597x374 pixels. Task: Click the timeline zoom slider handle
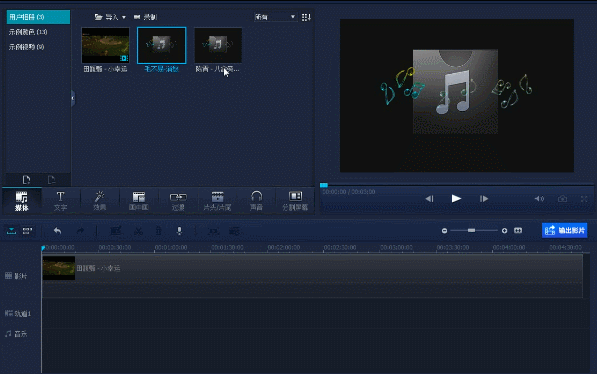(471, 230)
